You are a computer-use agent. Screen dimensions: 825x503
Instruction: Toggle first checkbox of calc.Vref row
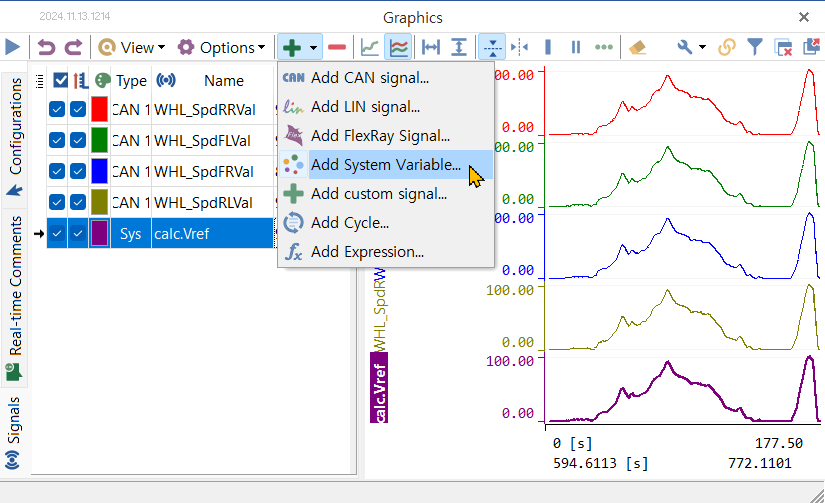[57, 233]
